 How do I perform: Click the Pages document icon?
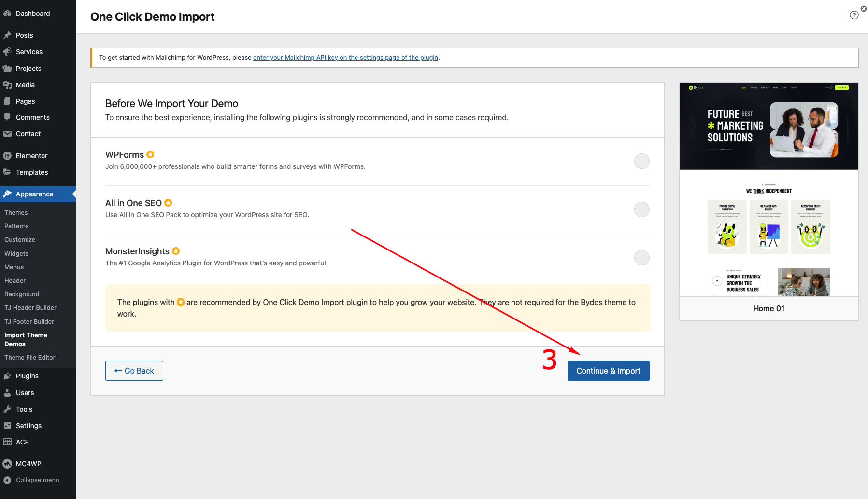pos(7,101)
